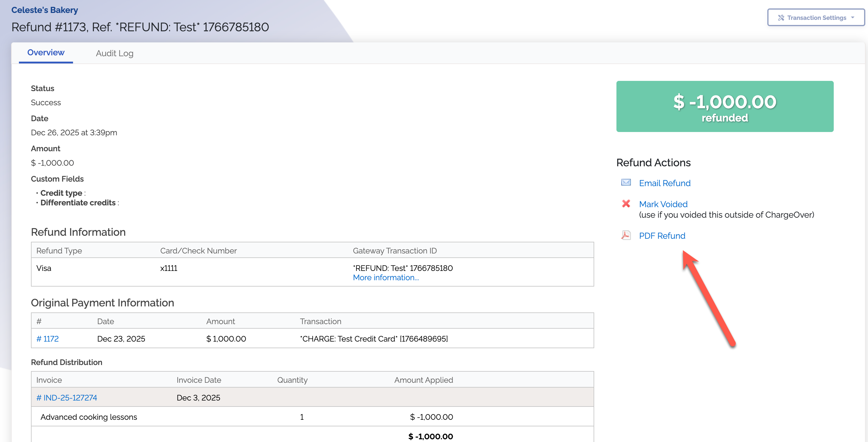
Task: Click the envelope icon beside Email Refund
Action: 626,183
